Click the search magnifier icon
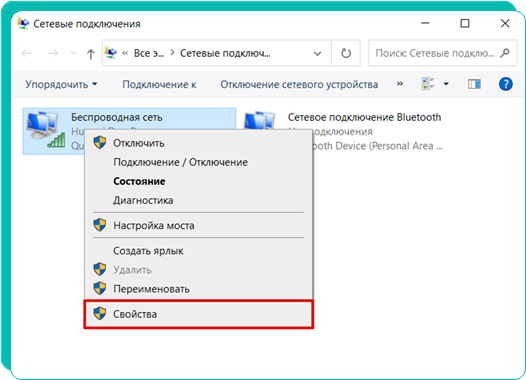526x380 pixels. (x=505, y=53)
